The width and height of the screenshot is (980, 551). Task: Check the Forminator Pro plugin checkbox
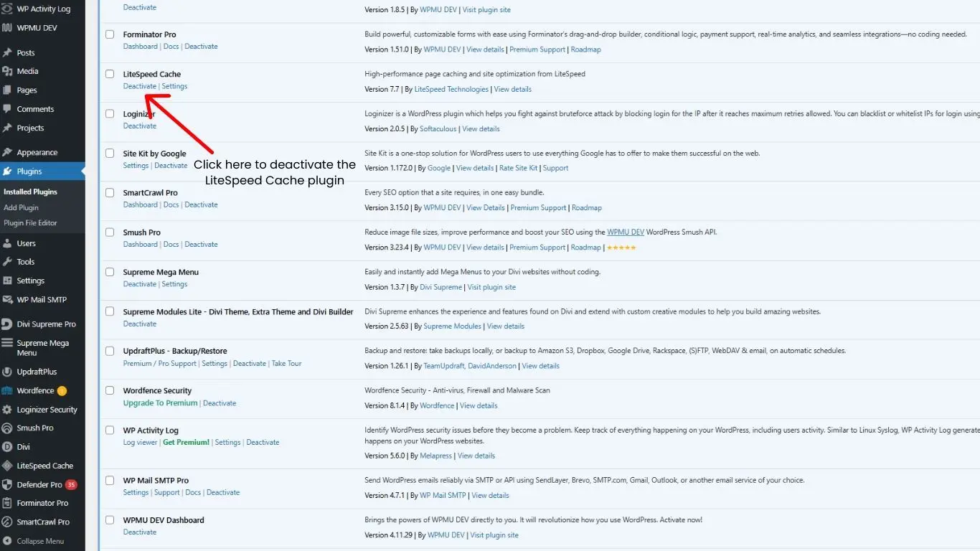[110, 34]
